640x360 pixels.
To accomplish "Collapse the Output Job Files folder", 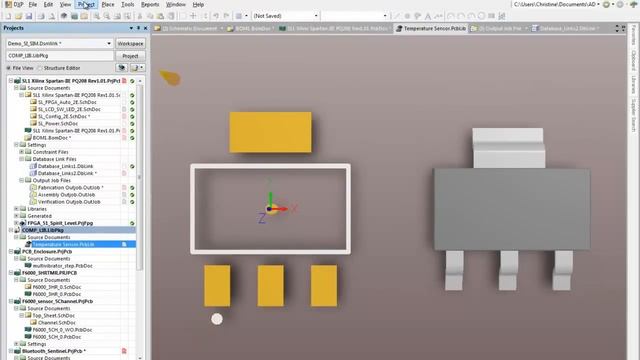I will coord(22,180).
